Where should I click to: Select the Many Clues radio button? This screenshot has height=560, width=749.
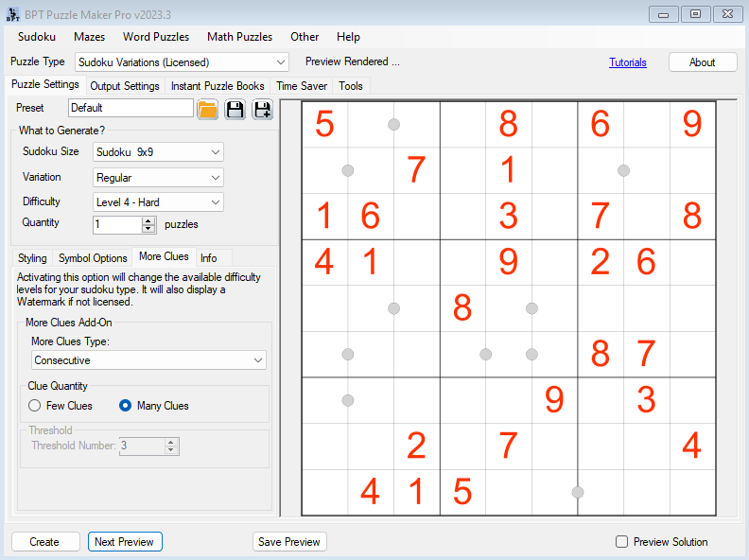tap(125, 406)
